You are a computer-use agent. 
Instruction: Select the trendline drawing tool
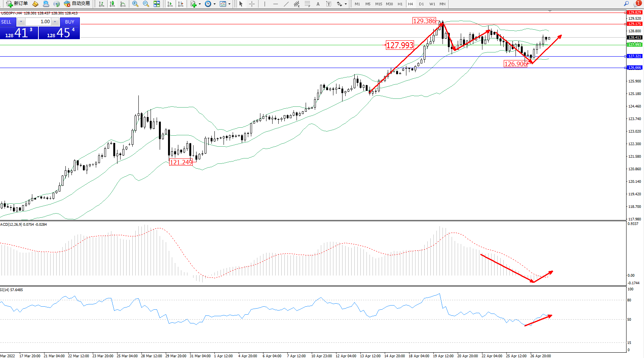pos(286,4)
